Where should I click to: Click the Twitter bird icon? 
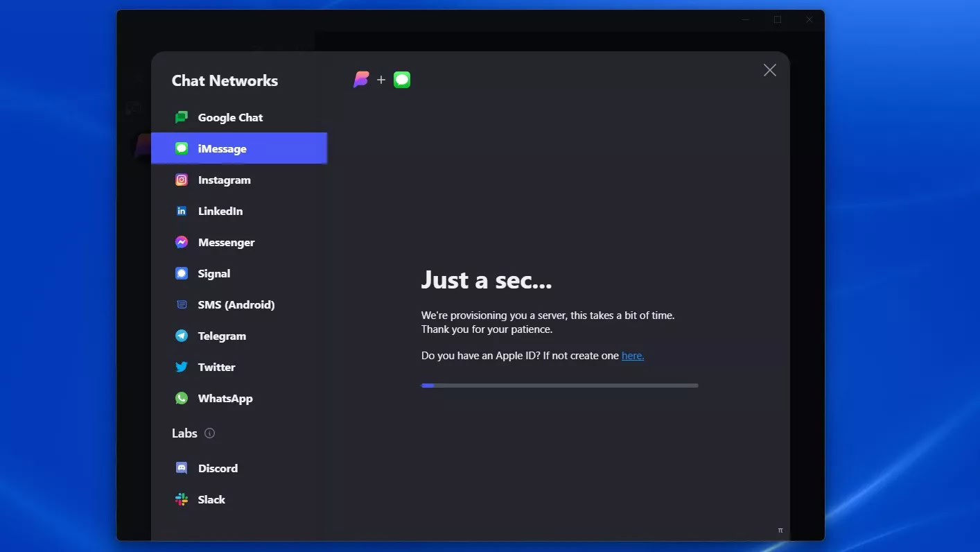(182, 367)
